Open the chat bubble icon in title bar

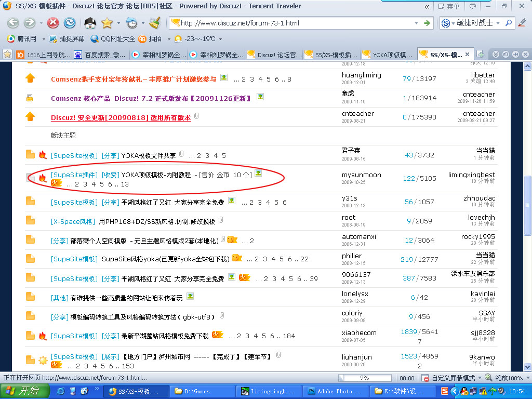472,6
